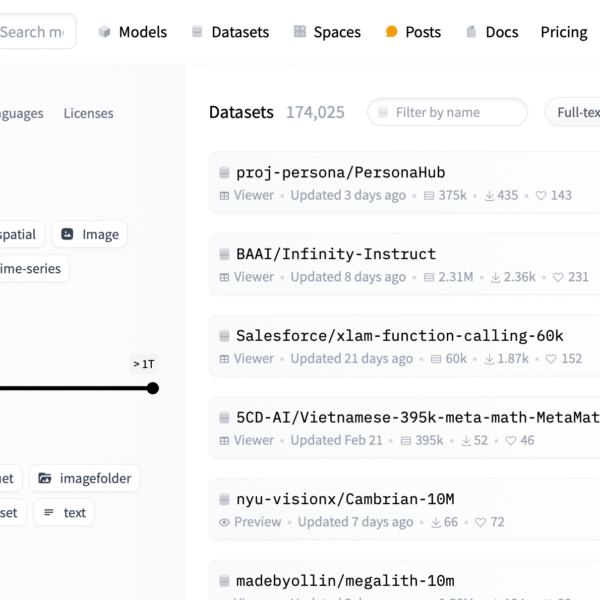Click the Spaces grid icon
The height and width of the screenshot is (600, 600).
(x=300, y=31)
